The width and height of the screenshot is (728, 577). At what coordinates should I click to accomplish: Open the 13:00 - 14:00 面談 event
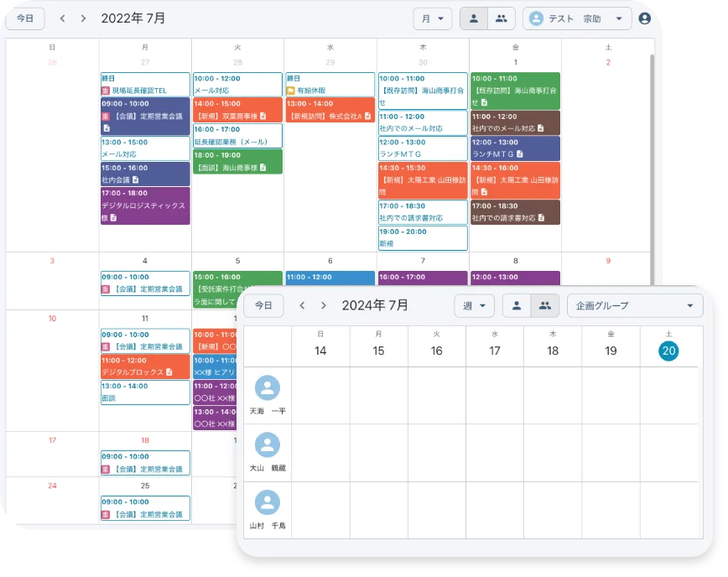145,392
